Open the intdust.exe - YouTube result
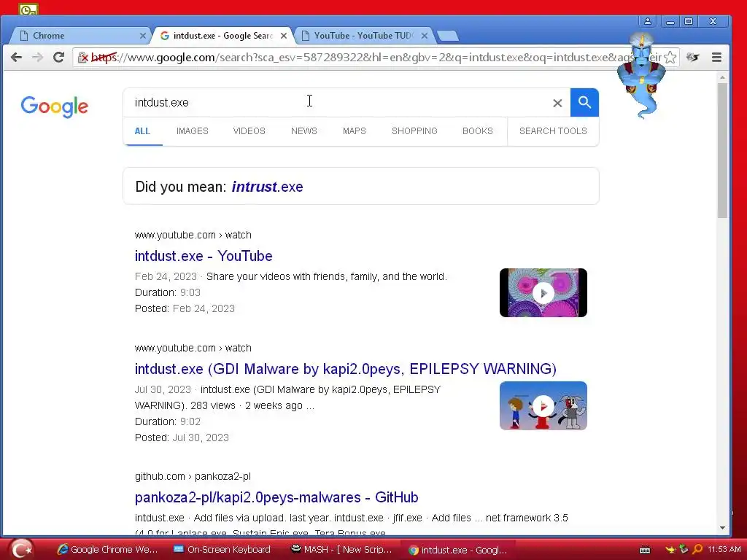The width and height of the screenshot is (747, 560). point(204,256)
